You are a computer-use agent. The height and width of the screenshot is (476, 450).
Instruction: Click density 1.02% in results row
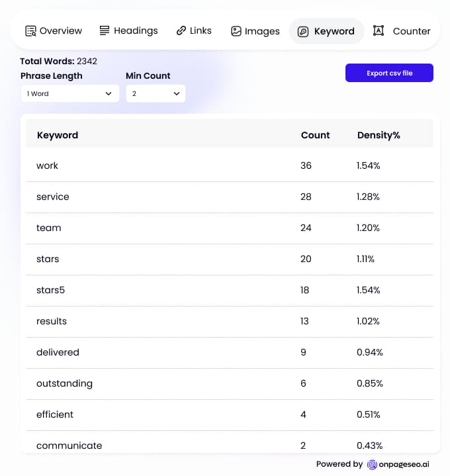pyautogui.click(x=368, y=321)
